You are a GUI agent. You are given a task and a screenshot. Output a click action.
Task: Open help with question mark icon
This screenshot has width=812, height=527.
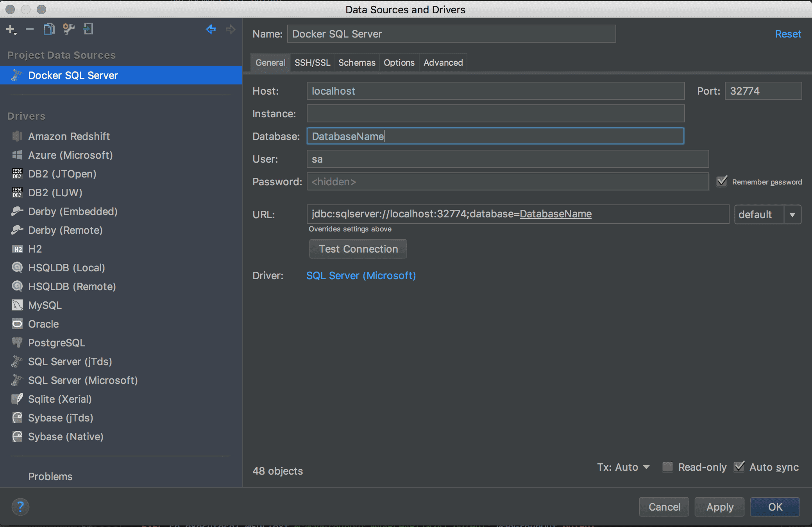pyautogui.click(x=20, y=507)
